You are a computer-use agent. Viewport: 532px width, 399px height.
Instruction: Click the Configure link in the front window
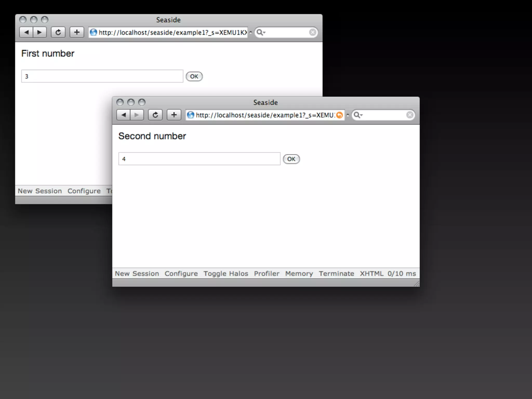tap(181, 274)
